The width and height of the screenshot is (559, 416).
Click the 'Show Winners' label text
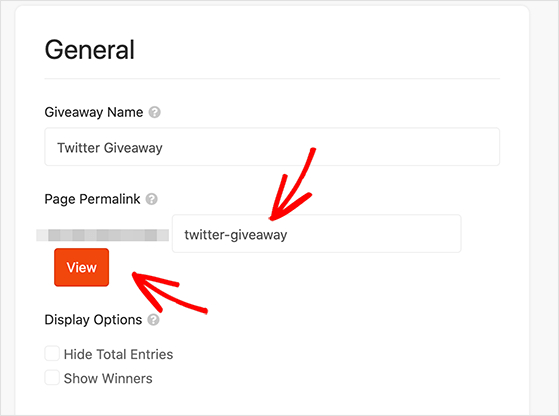click(108, 379)
